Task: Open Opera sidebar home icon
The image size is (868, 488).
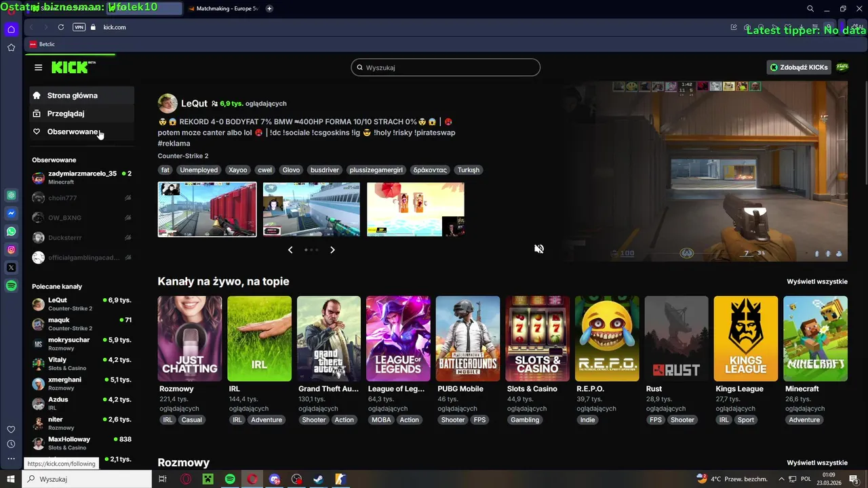Action: (x=11, y=29)
